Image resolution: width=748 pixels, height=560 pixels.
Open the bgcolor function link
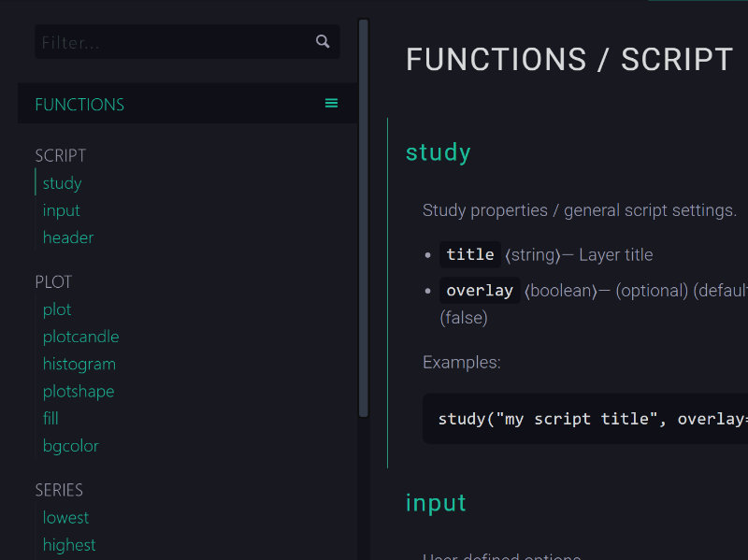(x=71, y=446)
